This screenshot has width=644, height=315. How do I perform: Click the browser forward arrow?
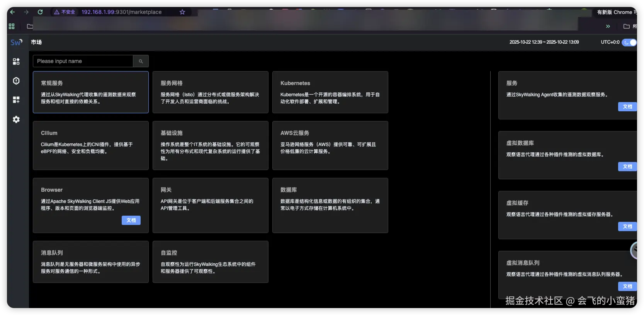tap(26, 12)
